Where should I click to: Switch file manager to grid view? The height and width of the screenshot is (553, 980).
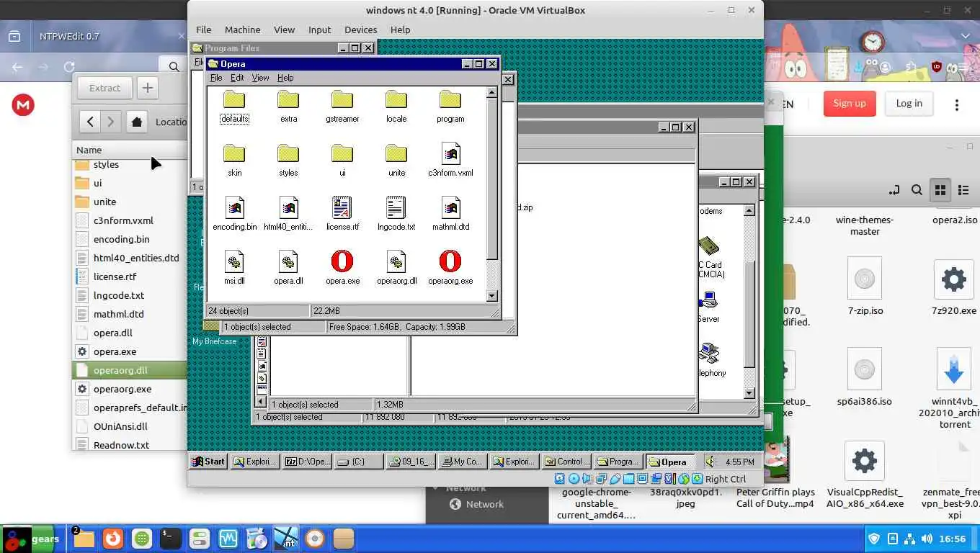click(x=940, y=190)
